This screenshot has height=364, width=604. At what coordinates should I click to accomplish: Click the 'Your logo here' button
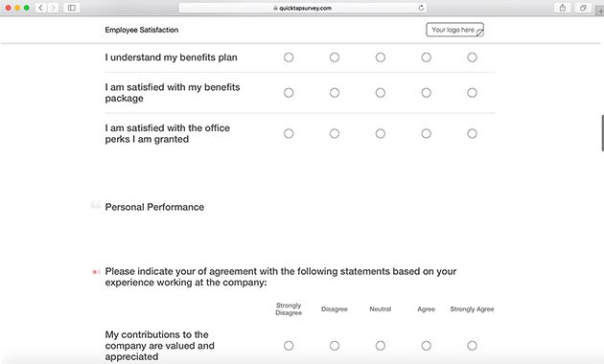click(454, 30)
